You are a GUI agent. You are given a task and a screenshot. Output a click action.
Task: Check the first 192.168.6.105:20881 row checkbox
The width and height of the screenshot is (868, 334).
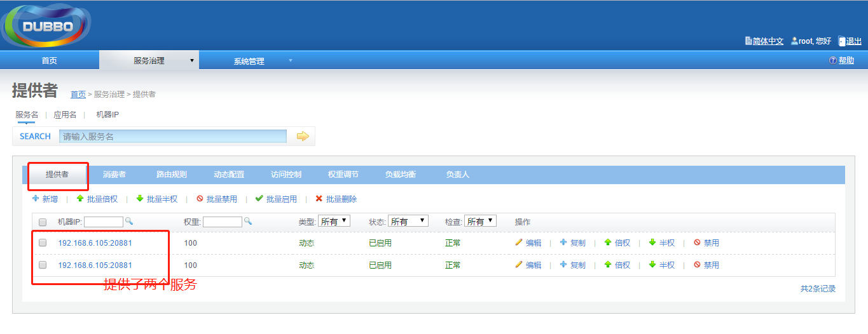tap(43, 243)
